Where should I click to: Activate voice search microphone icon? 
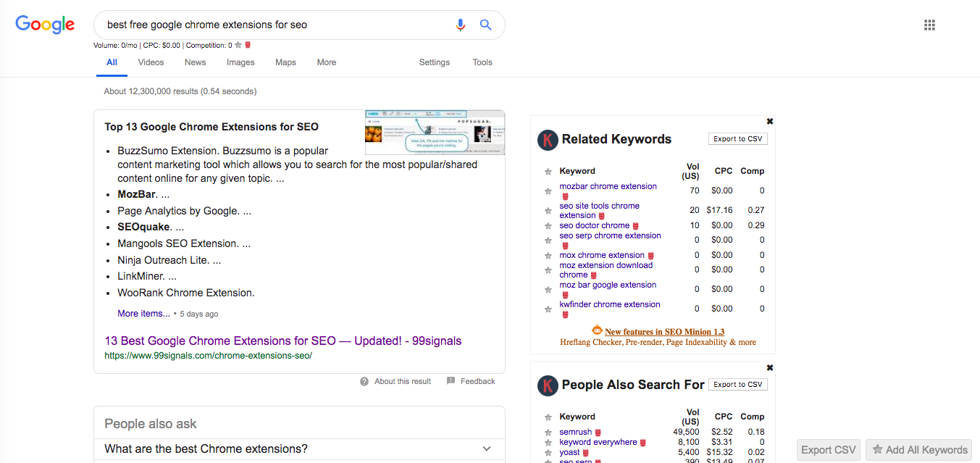tap(460, 25)
